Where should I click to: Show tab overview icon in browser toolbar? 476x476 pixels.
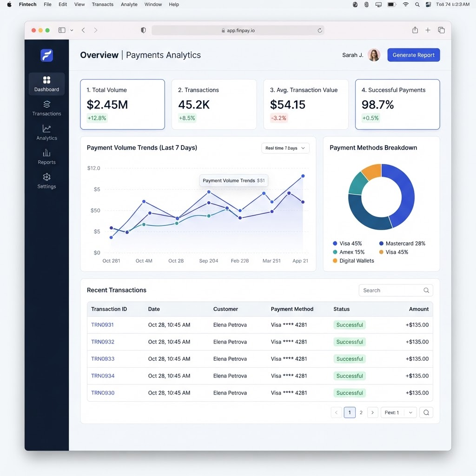click(442, 30)
